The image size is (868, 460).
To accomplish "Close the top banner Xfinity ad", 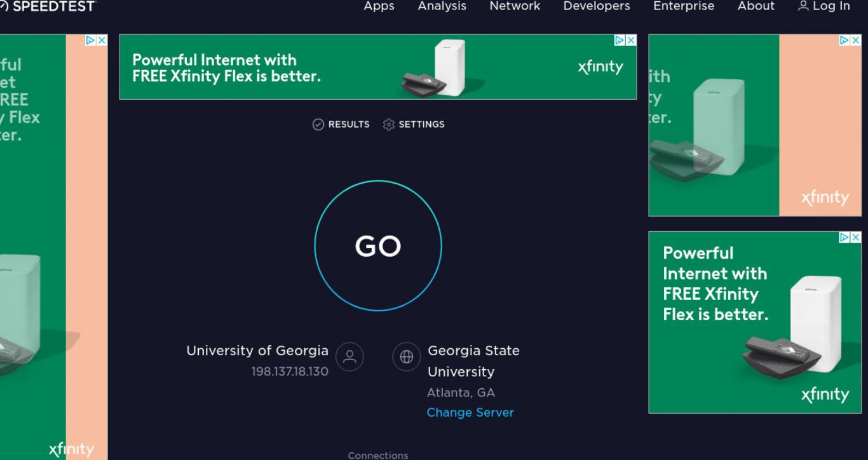I will pyautogui.click(x=631, y=40).
